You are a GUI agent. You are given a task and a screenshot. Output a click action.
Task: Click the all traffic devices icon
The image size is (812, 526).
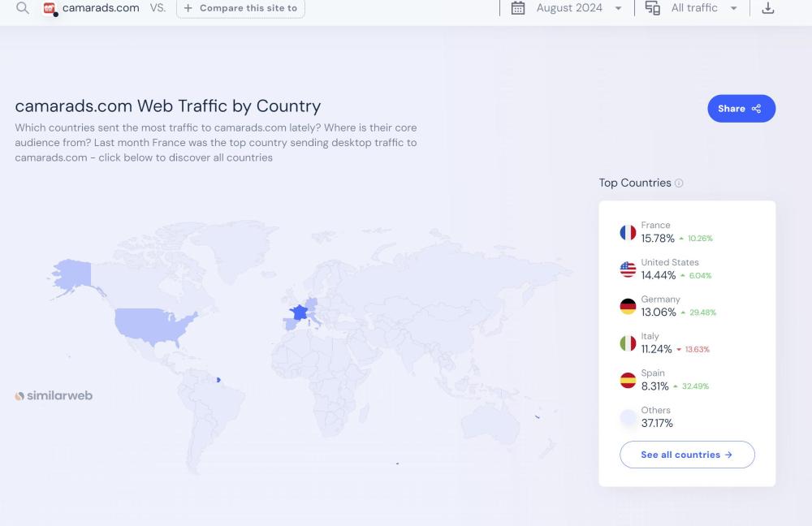pos(652,8)
